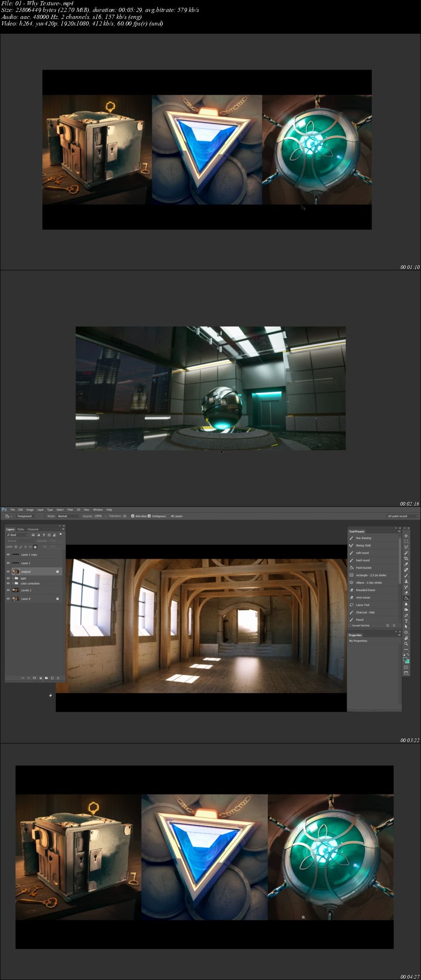Select the Blur tool

(x=406, y=604)
